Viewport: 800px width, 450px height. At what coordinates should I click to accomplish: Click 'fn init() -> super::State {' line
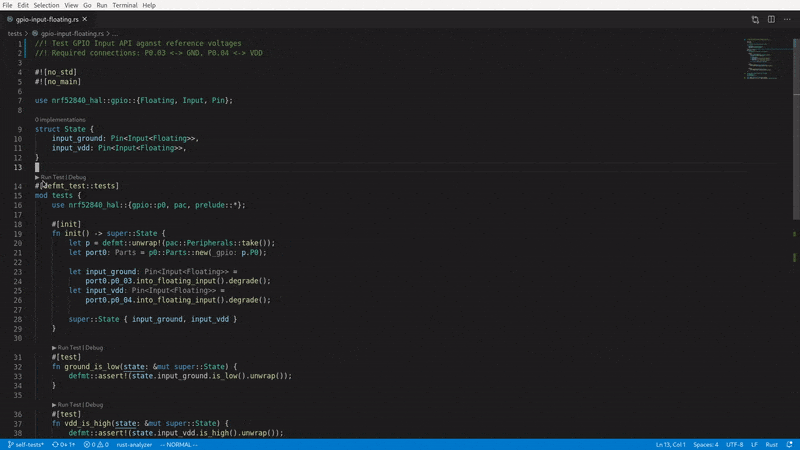[x=109, y=234]
